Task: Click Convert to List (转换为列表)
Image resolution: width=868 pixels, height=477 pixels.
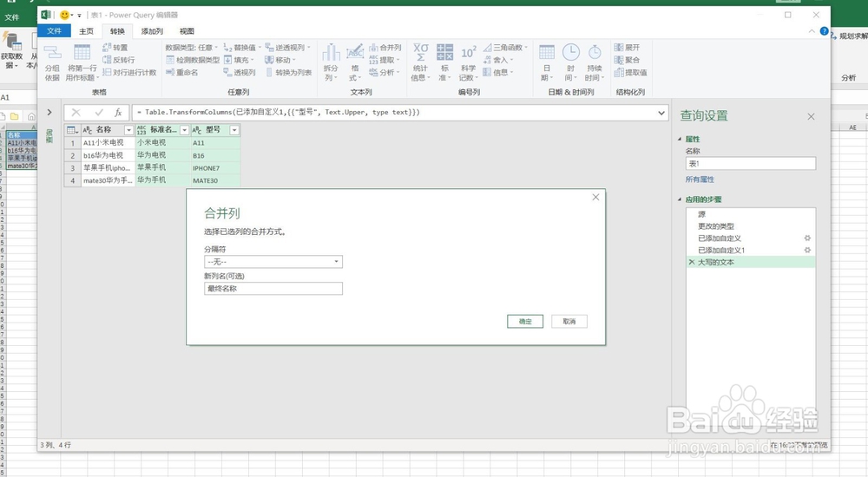Action: pos(288,73)
